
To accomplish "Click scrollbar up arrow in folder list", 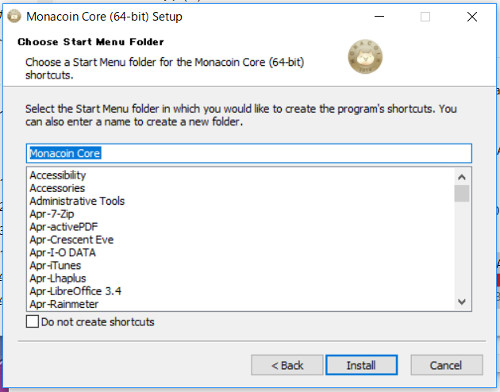I will tap(462, 177).
